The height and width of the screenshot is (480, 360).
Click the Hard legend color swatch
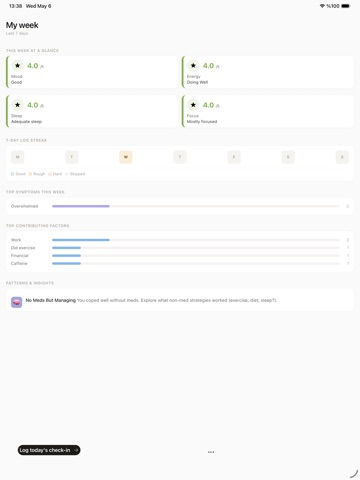click(50, 174)
